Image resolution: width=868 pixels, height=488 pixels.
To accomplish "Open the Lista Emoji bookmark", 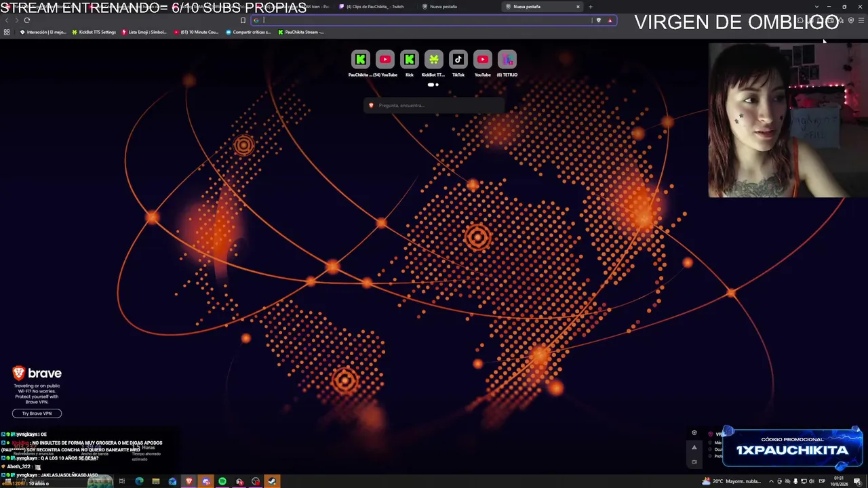I will point(144,32).
